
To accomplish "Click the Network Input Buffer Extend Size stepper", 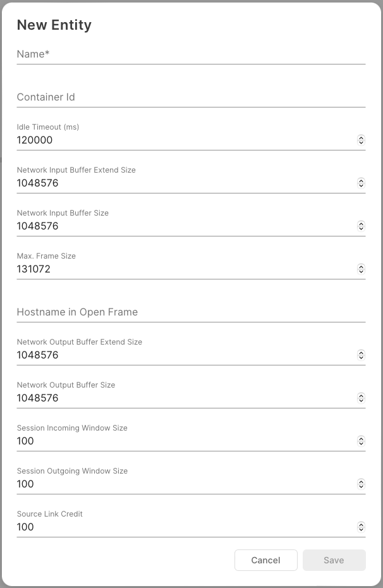I will [x=361, y=183].
